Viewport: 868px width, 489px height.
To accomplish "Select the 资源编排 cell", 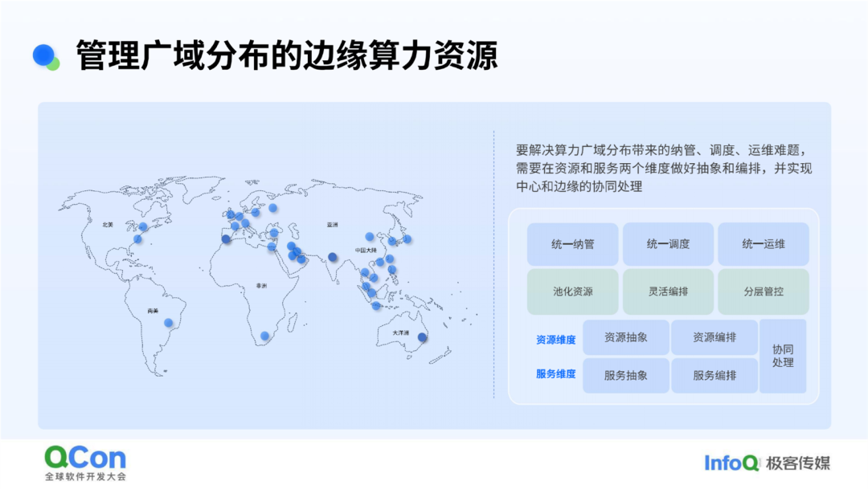I will click(x=714, y=337).
